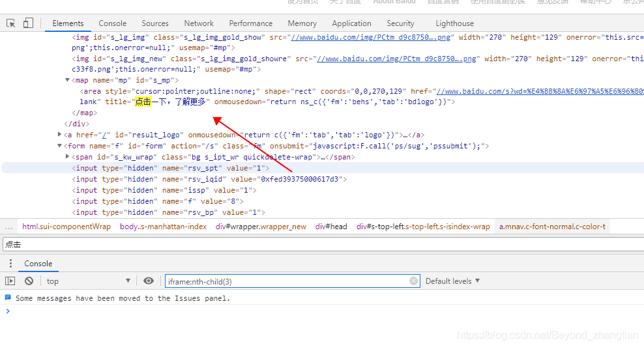Open the Lighthouse tab
The height and width of the screenshot is (347, 644).
455,23
